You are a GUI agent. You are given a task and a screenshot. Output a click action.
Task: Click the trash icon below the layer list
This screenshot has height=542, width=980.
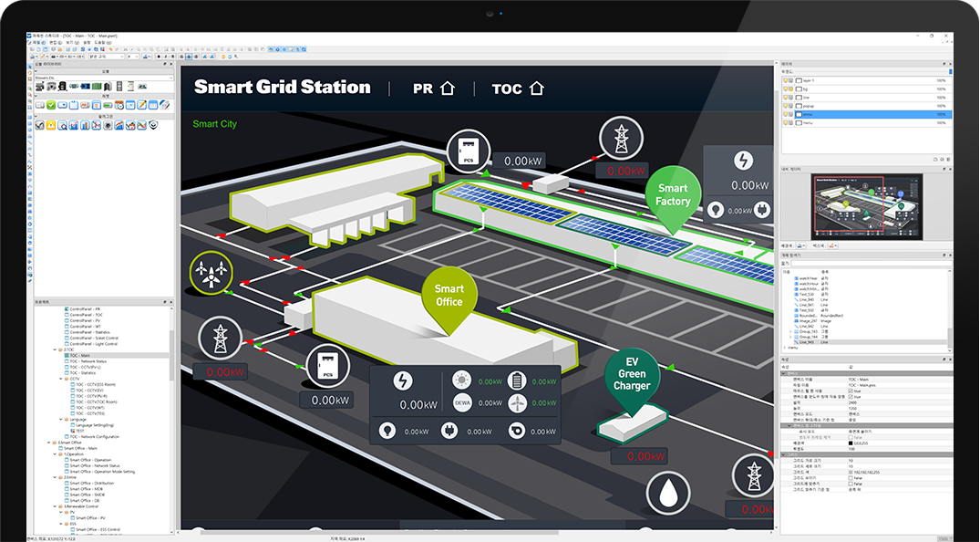[947, 160]
